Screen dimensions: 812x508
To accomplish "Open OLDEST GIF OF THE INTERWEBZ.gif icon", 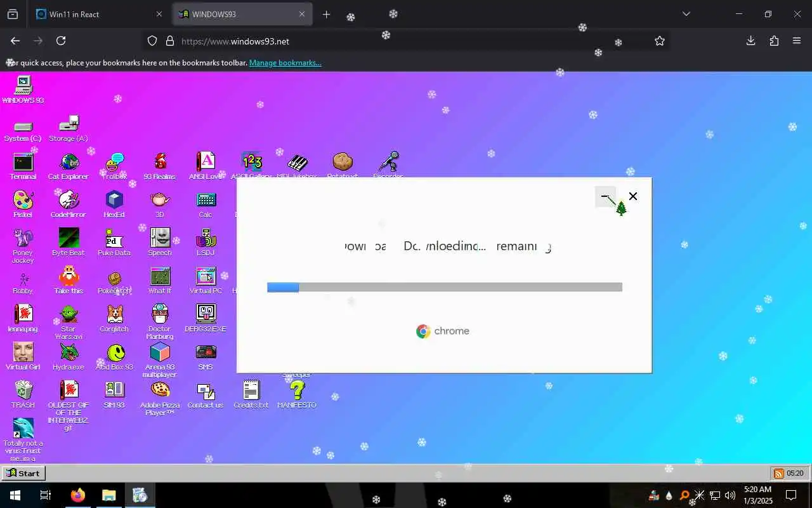I will [x=69, y=406].
